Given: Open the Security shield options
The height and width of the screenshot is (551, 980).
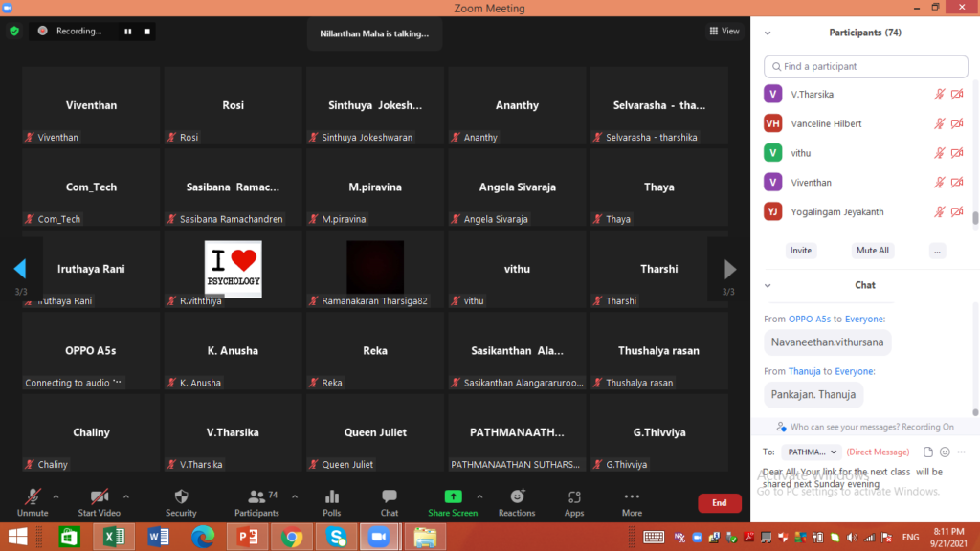Looking at the screenshot, I should 181,497.
